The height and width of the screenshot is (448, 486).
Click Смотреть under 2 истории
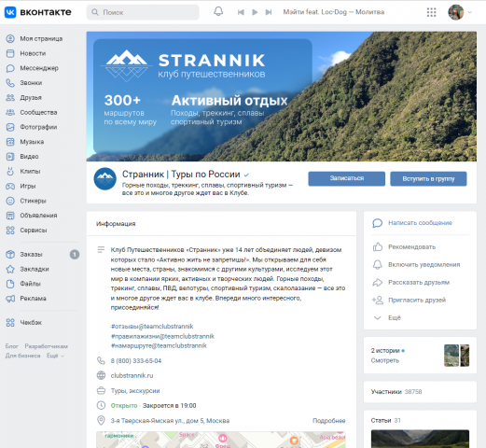385,360
